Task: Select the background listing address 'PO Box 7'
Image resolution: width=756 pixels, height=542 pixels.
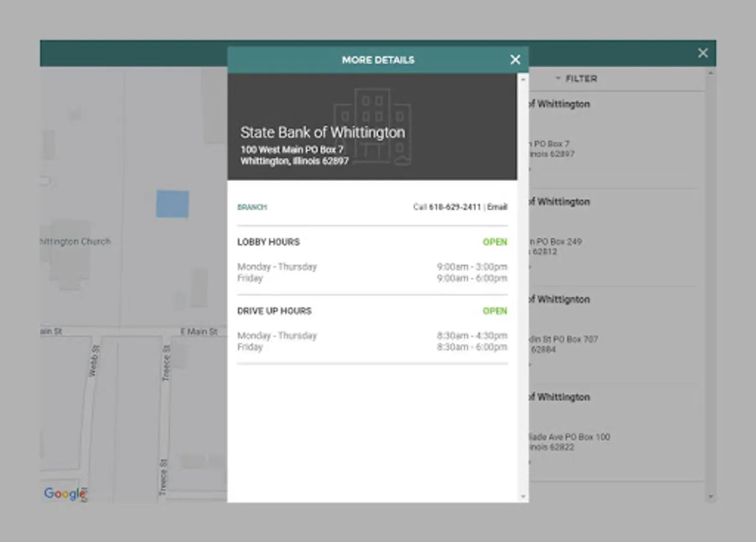Action: click(549, 144)
